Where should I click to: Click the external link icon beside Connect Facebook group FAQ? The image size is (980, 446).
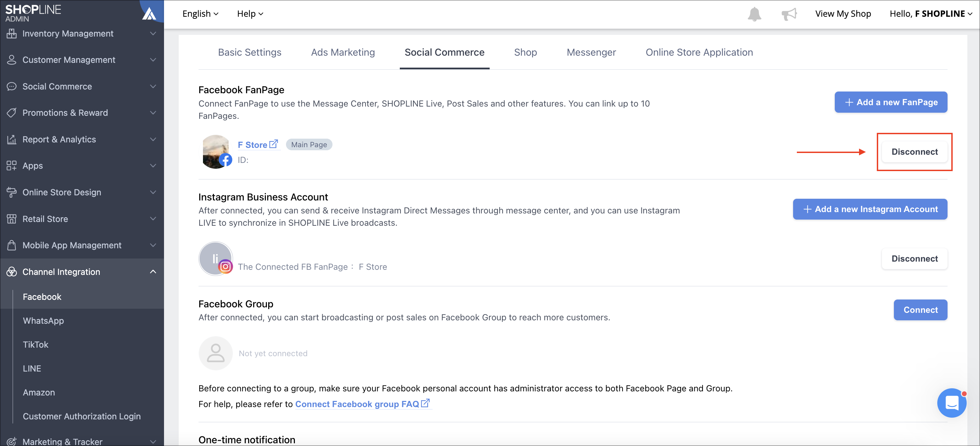[x=425, y=403]
